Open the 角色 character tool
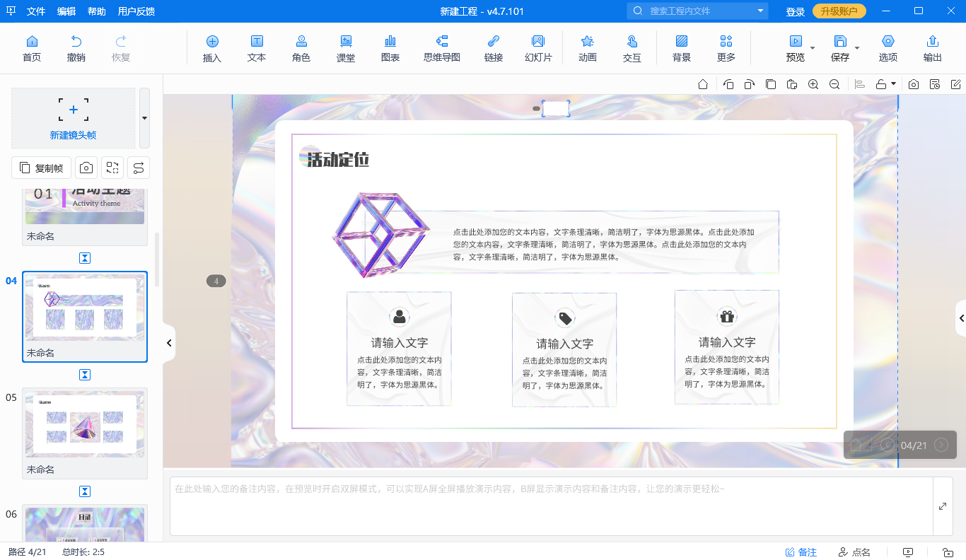The image size is (966, 560). [301, 49]
